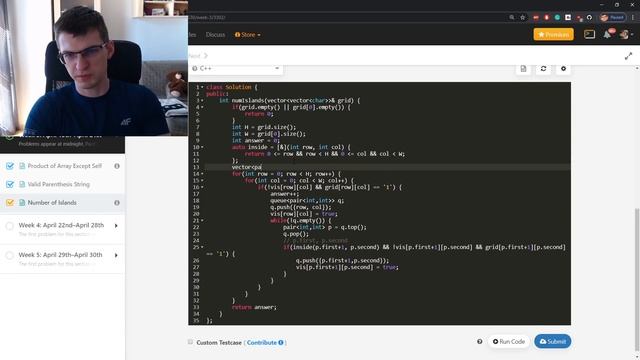Reset code with the refresh icon
Image resolution: width=640 pixels, height=360 pixels.
pos(543,69)
